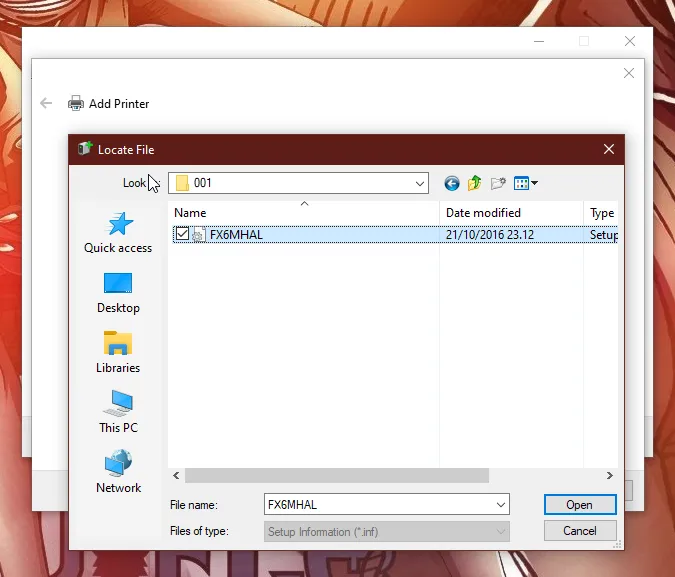The width and height of the screenshot is (675, 577).
Task: Click the horizontal scrollbar thumb
Action: [x=337, y=476]
